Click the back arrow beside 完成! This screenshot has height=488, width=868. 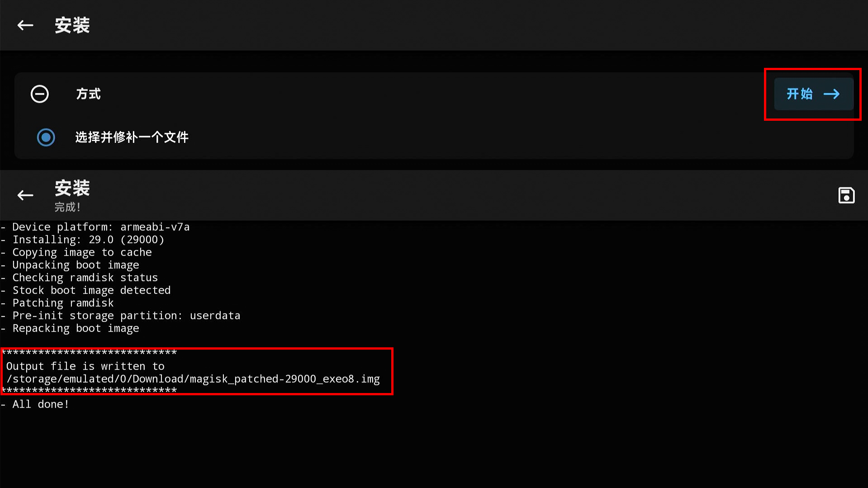(25, 195)
